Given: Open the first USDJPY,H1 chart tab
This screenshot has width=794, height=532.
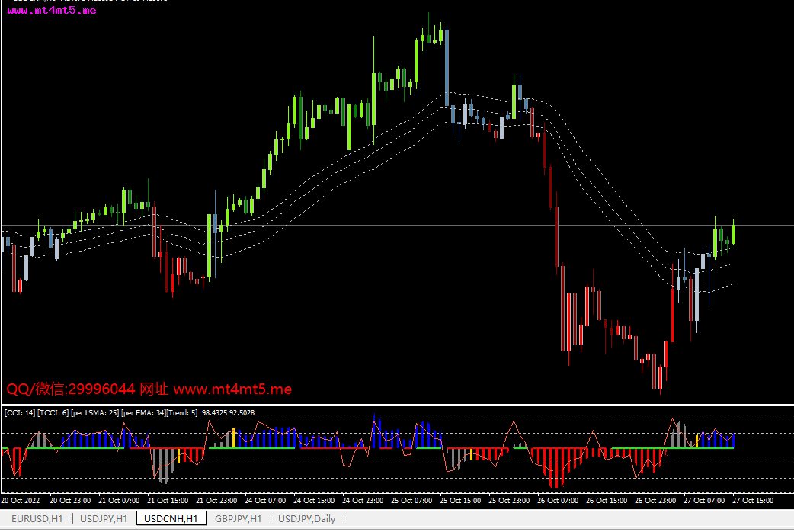Looking at the screenshot, I should [104, 519].
